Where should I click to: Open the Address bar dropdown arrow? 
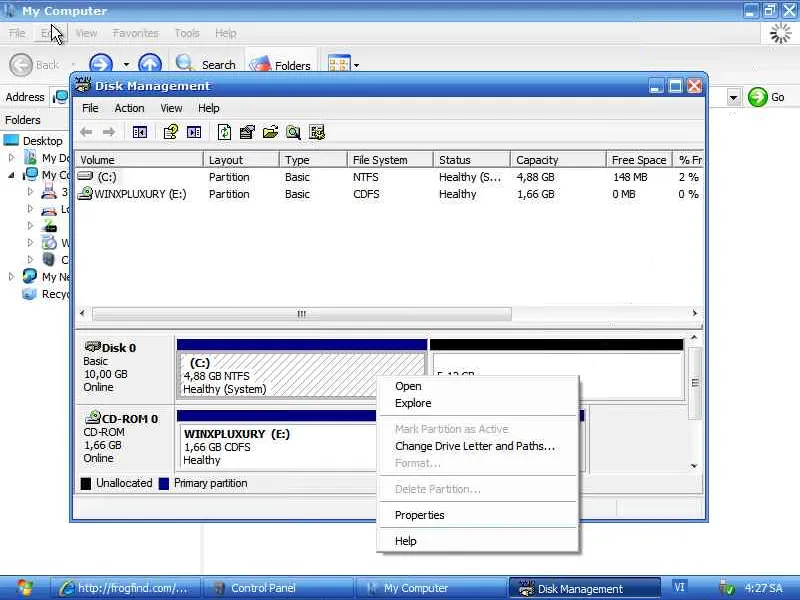pos(733,97)
